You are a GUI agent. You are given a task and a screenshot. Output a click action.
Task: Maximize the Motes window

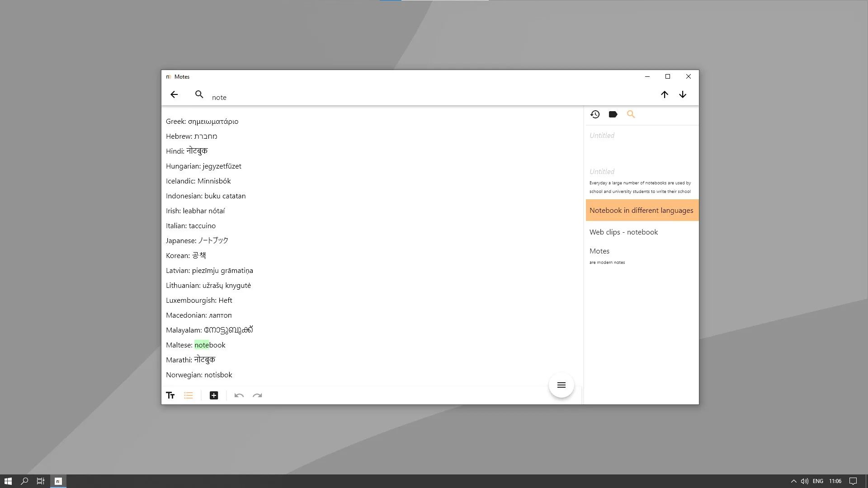point(668,76)
